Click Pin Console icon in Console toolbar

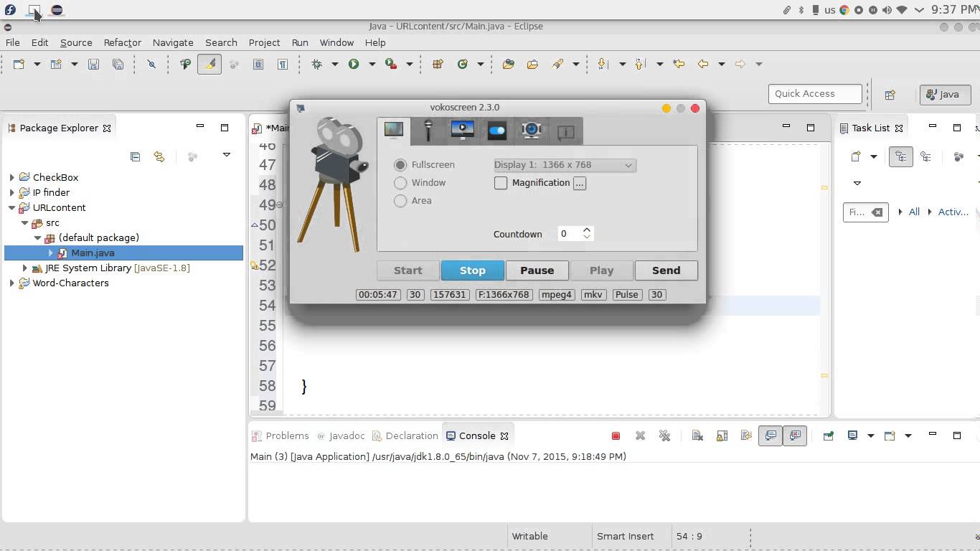click(x=828, y=435)
